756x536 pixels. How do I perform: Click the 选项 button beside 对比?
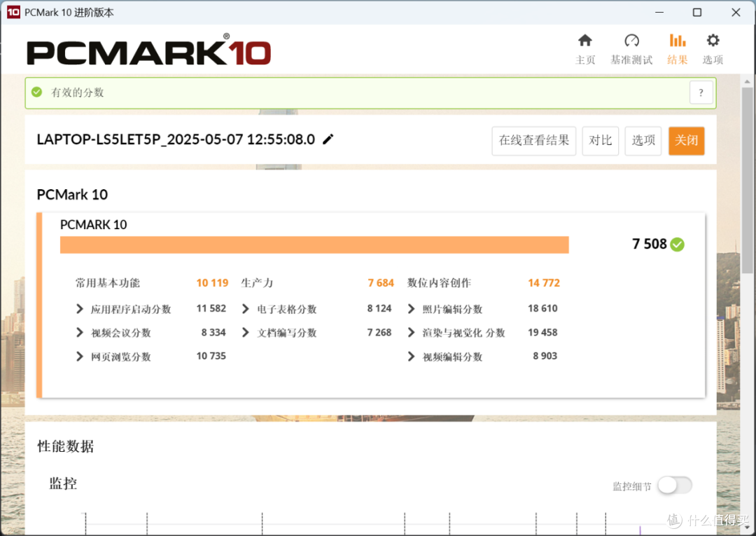click(643, 141)
